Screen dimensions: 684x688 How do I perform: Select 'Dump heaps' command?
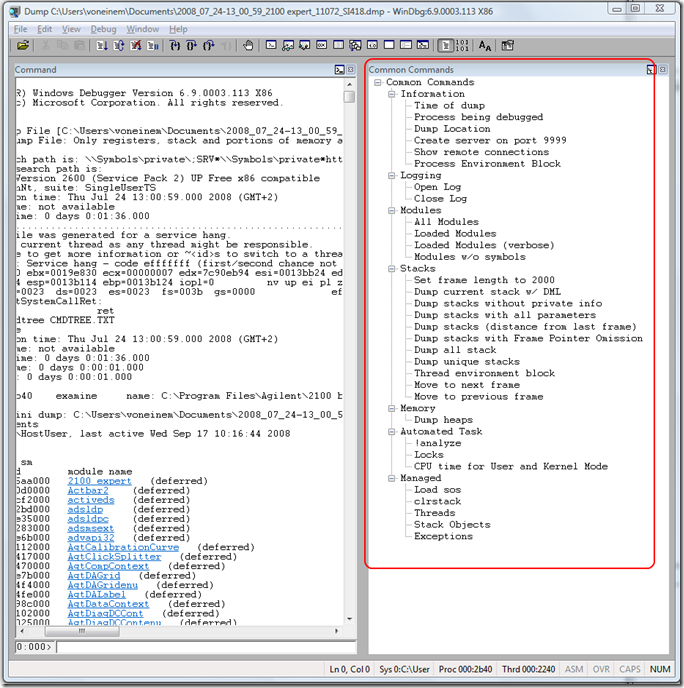(x=443, y=420)
